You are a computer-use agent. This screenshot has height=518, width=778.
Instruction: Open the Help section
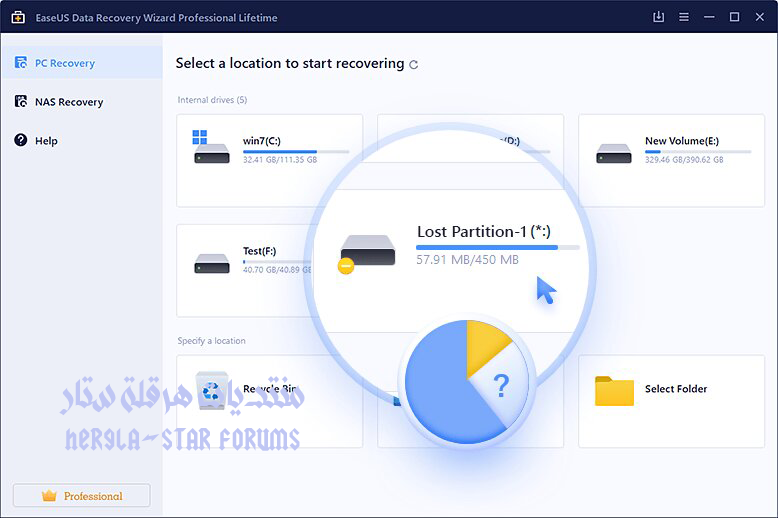81,140
